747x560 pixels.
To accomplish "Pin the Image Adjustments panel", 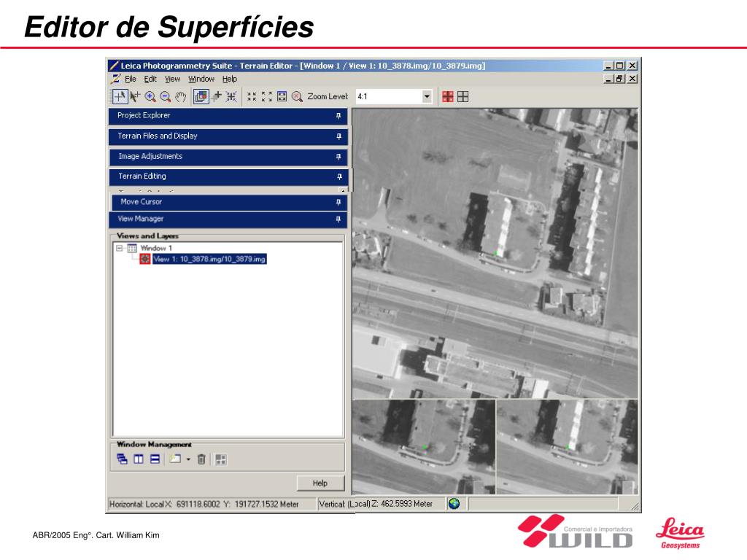I will 338,157.
